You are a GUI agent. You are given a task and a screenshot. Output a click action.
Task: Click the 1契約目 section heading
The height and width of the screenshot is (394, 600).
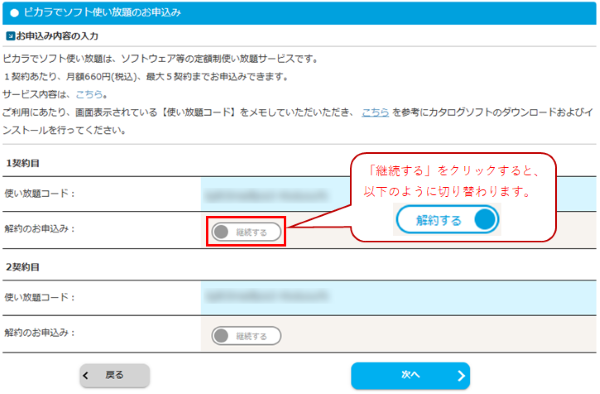pyautogui.click(x=23, y=163)
